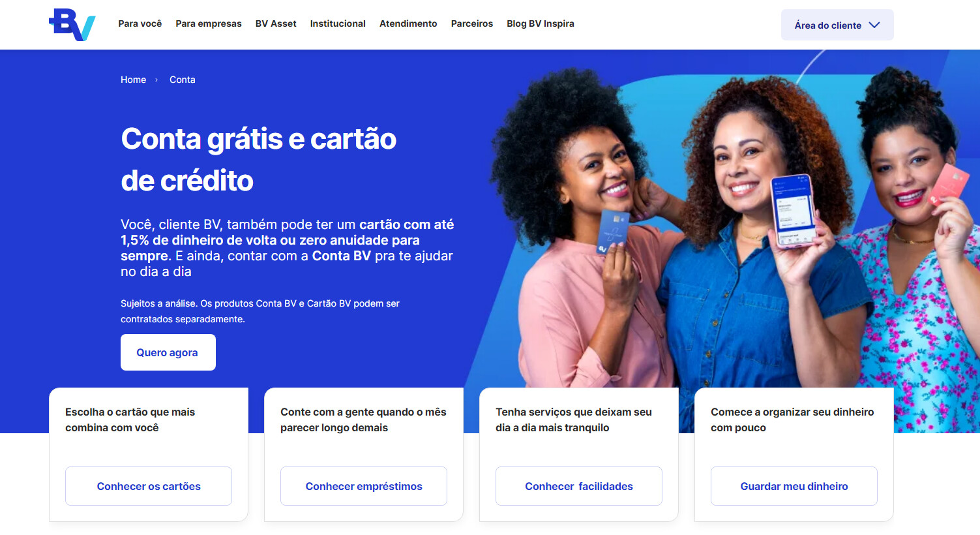Select the 'Comece a organizar seu dinheiro' card

[794, 455]
